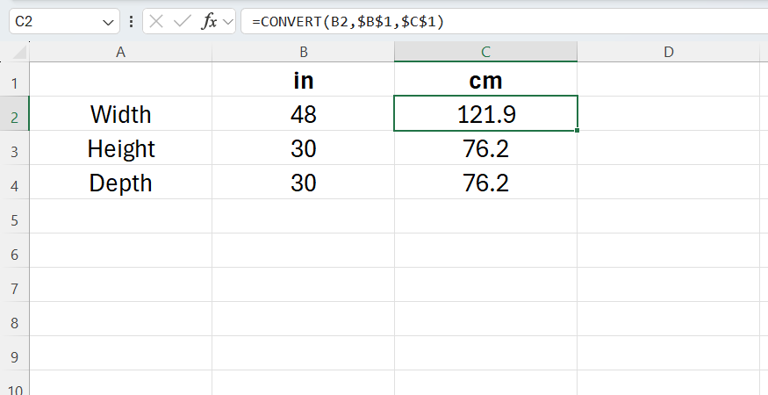Select the bold 'in' header cell
Image resolution: width=768 pixels, height=395 pixels.
click(x=303, y=79)
